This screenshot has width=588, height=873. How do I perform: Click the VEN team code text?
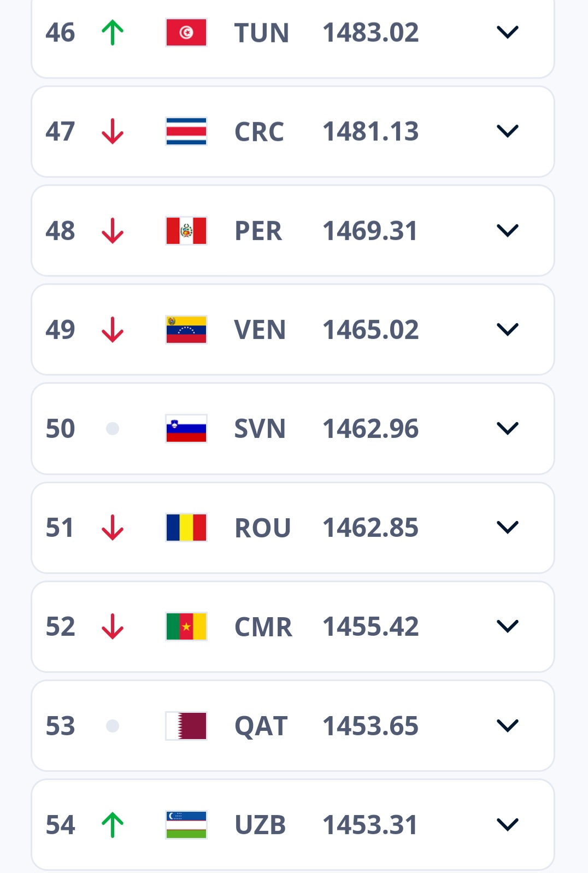pos(260,330)
